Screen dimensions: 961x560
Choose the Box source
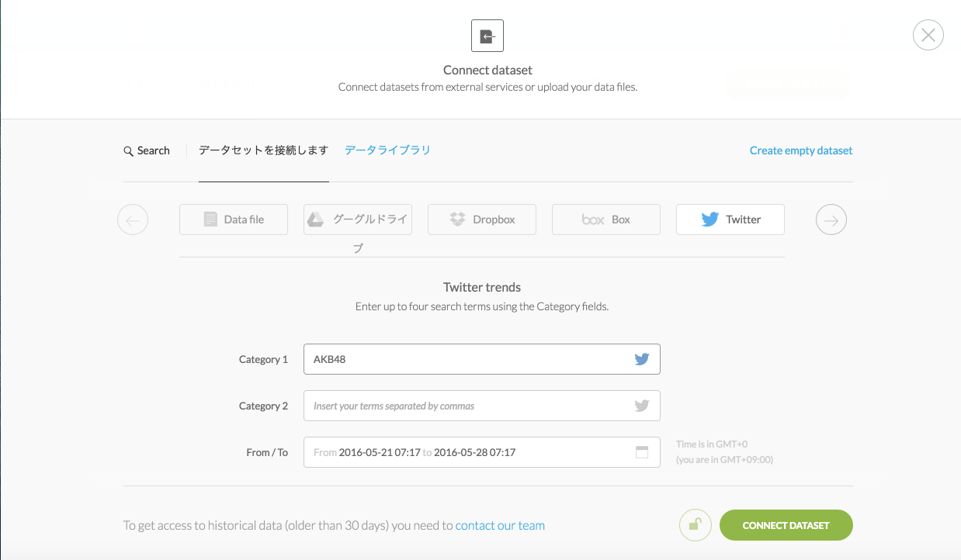(x=606, y=220)
